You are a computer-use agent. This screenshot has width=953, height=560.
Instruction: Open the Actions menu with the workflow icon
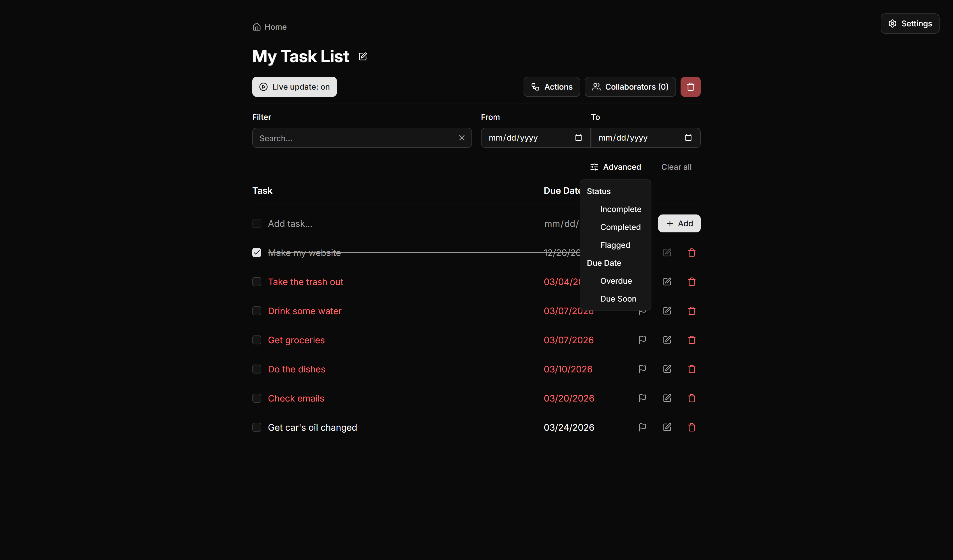[551, 87]
